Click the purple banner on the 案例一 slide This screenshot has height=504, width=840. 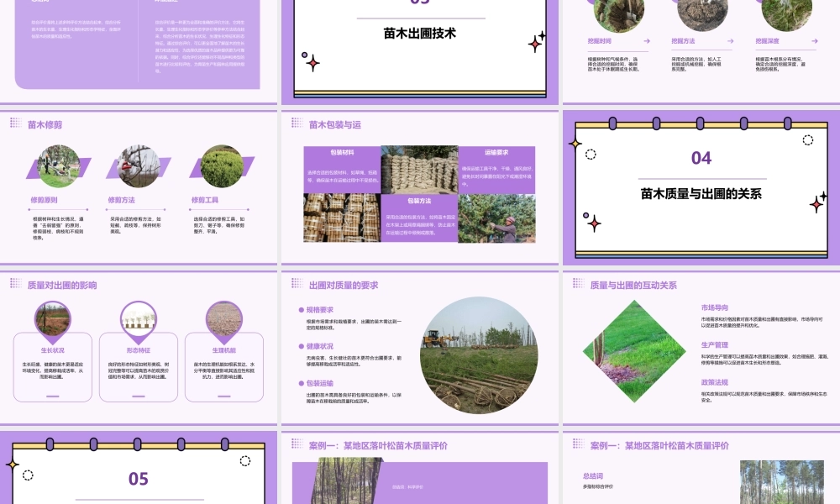(x=419, y=482)
